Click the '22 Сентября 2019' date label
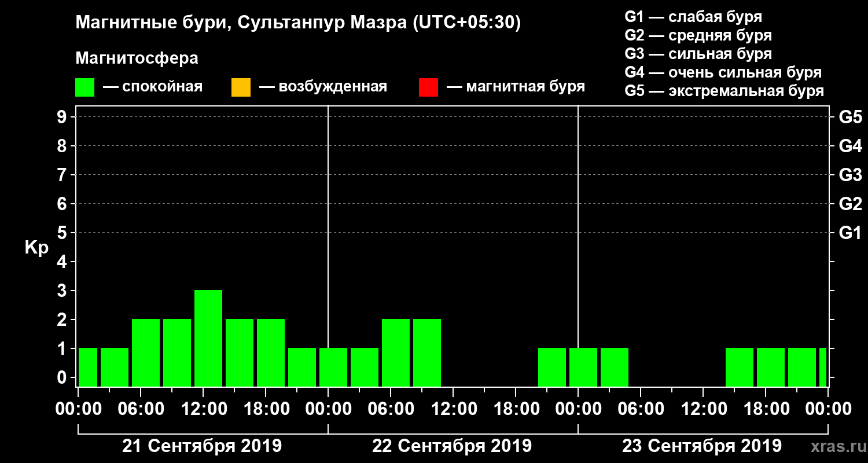Screen dimensions: 868x463 coord(452,446)
